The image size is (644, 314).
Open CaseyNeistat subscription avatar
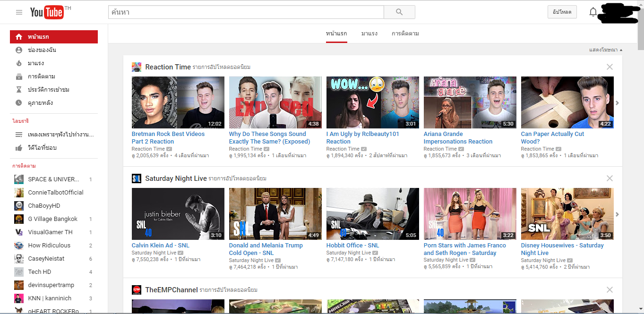19,259
